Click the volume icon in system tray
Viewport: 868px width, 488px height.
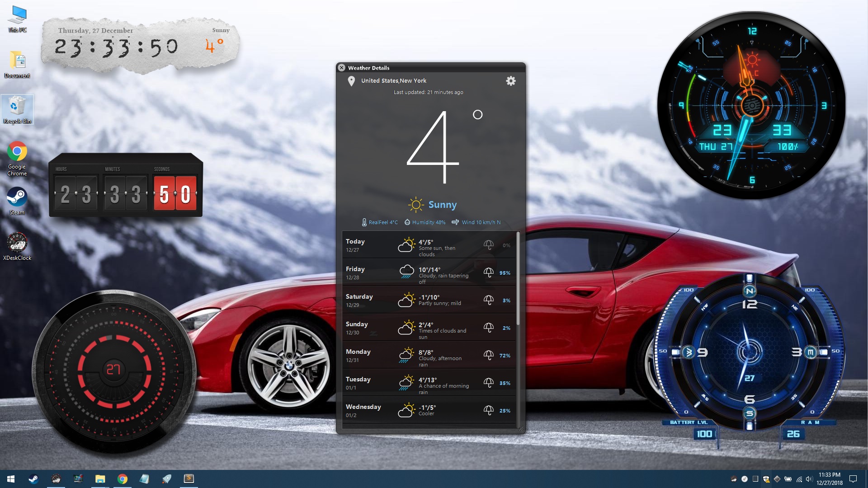click(808, 479)
